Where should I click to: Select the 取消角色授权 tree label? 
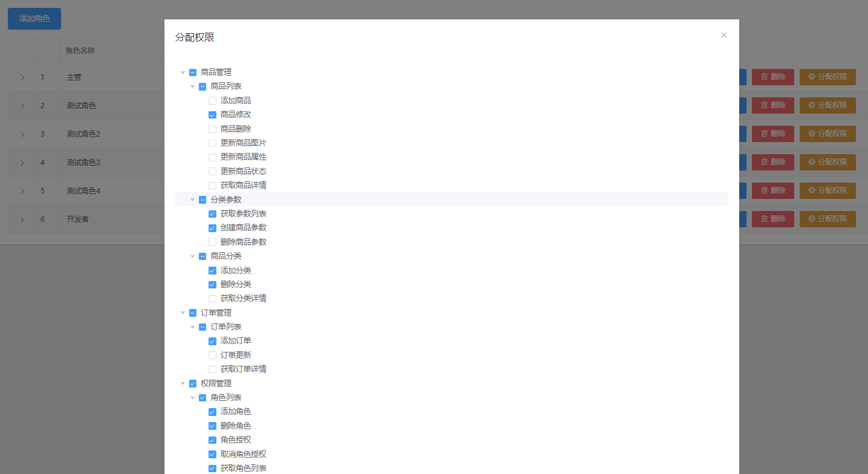click(x=244, y=454)
